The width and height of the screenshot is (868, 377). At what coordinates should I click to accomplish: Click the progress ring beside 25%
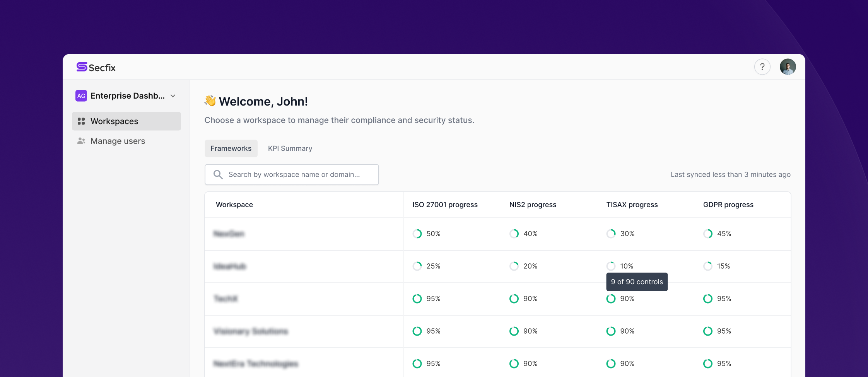tap(417, 266)
